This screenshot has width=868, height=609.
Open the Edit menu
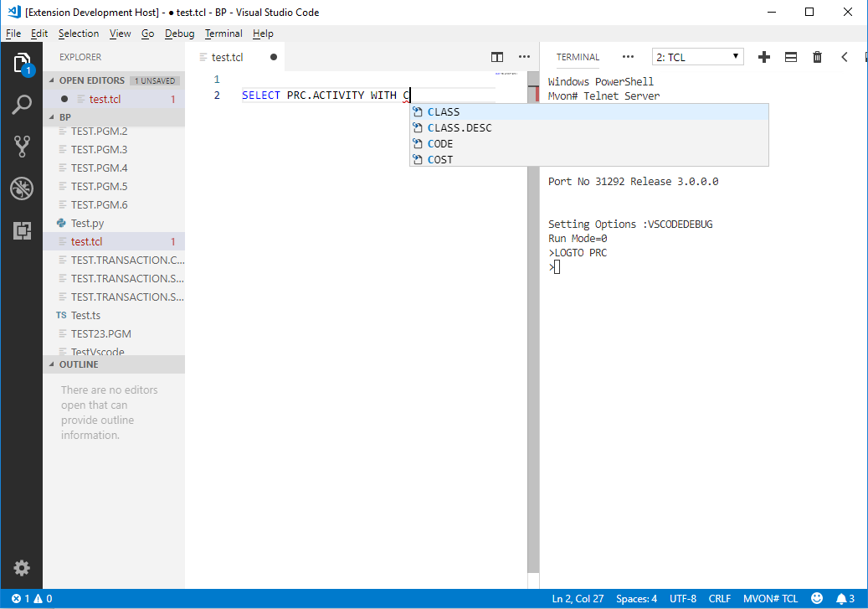(x=39, y=34)
